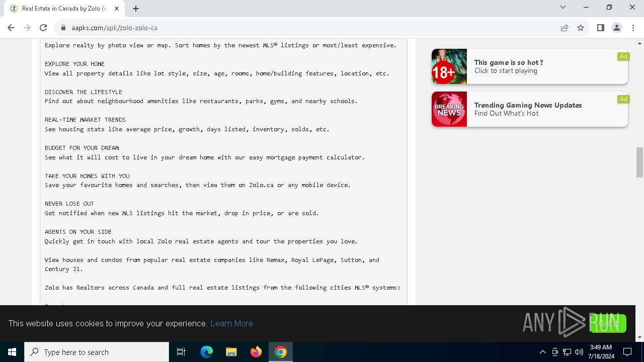This screenshot has height=362, width=644.
Task: Open the 18+ game ad thumbnail
Action: (449, 66)
